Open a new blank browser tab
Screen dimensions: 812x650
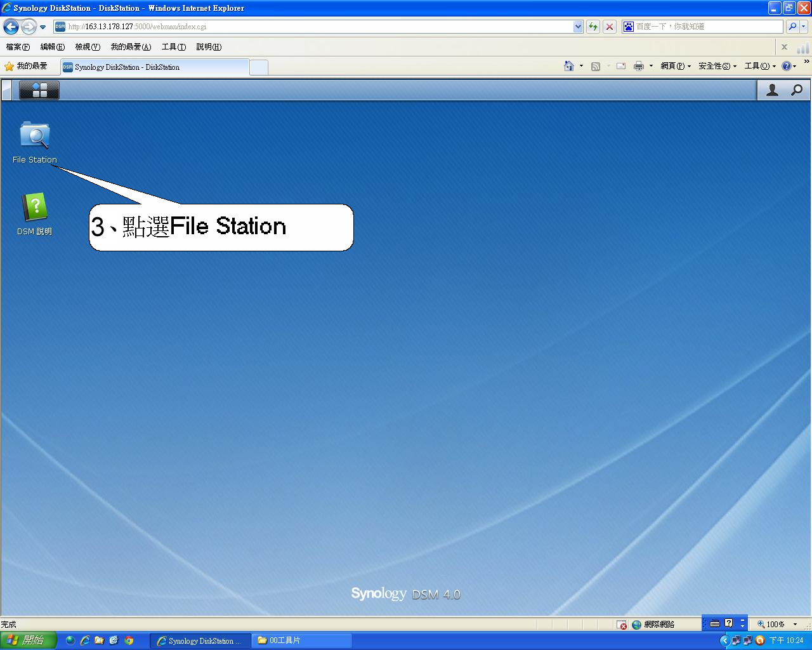click(259, 67)
